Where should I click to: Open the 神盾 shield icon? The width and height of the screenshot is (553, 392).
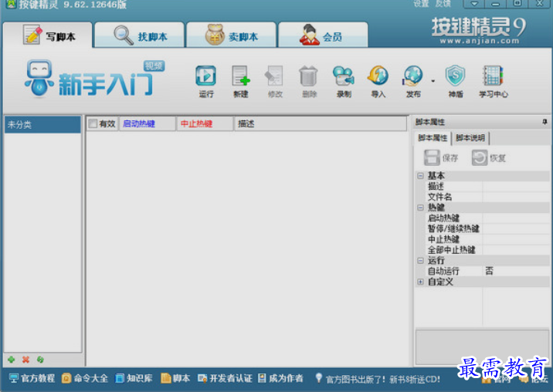[x=456, y=81]
